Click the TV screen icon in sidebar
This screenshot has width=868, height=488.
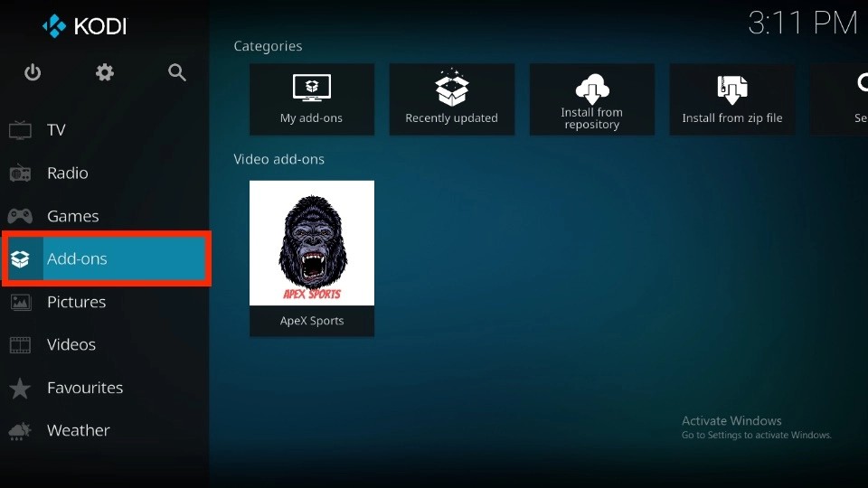point(20,130)
